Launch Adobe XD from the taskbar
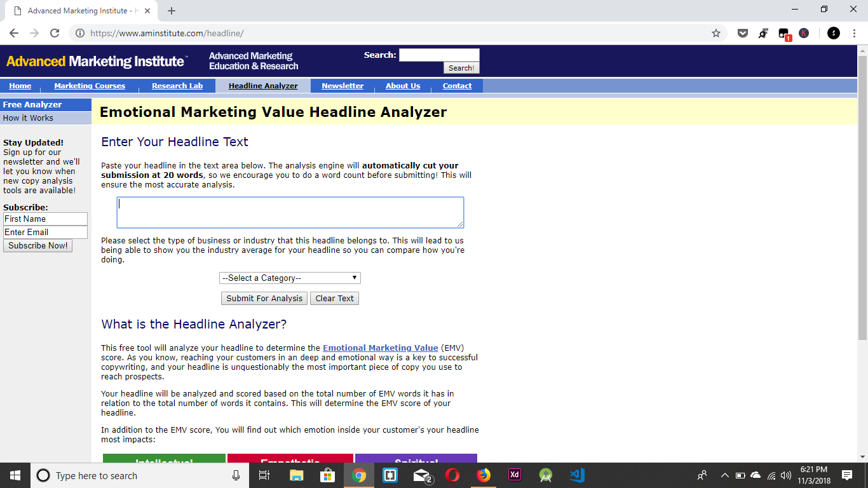This screenshot has height=488, width=868. click(x=515, y=475)
